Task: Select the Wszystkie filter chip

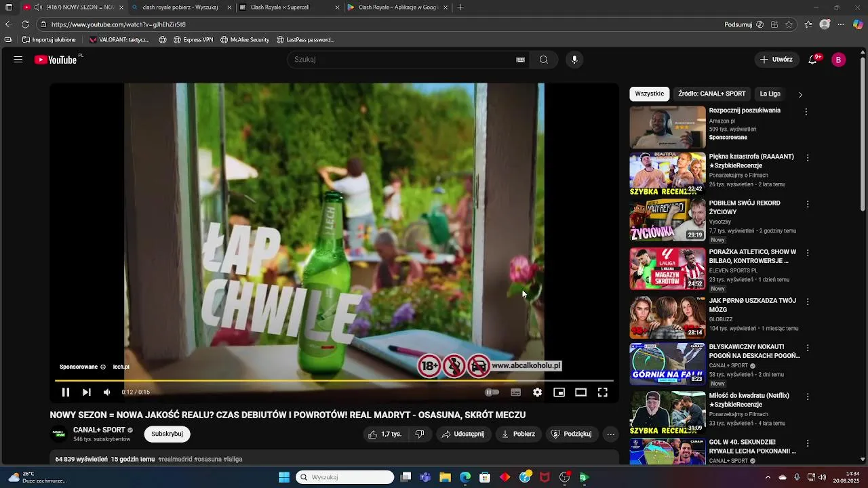Action: pyautogui.click(x=650, y=94)
